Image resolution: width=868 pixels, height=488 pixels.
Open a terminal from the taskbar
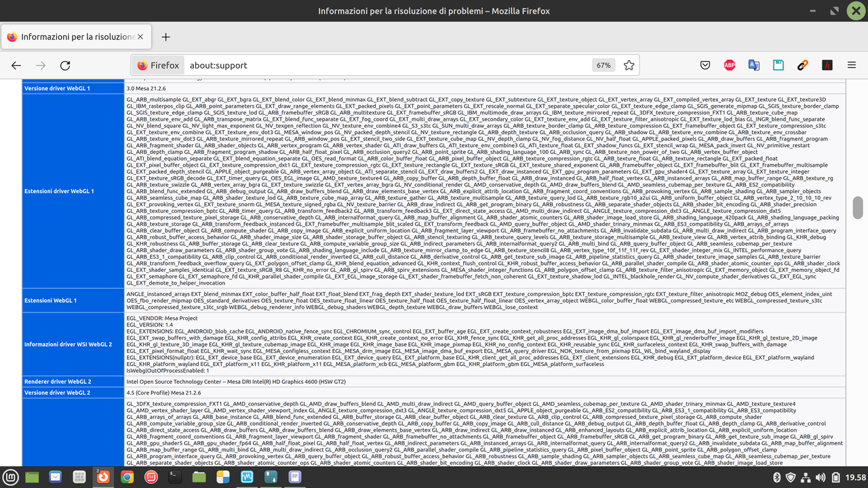(x=174, y=477)
